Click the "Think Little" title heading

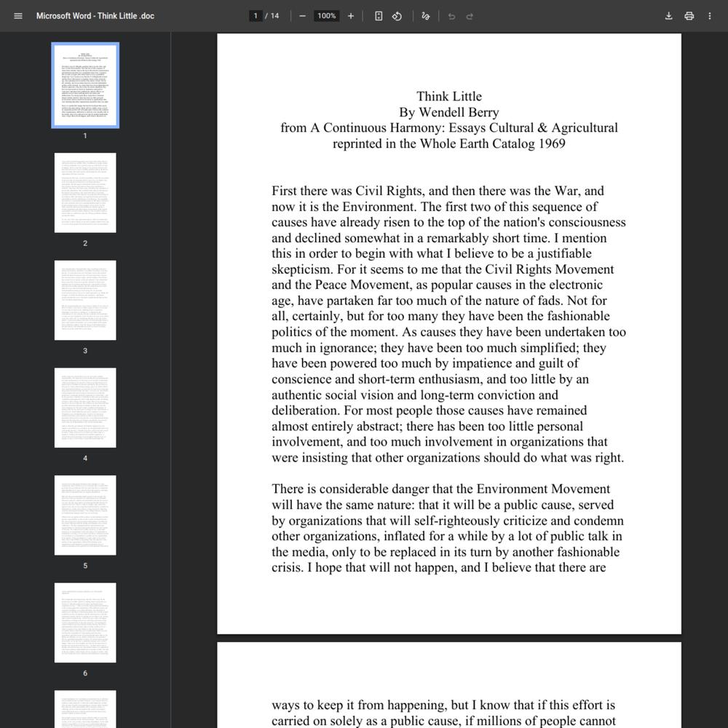(x=448, y=97)
